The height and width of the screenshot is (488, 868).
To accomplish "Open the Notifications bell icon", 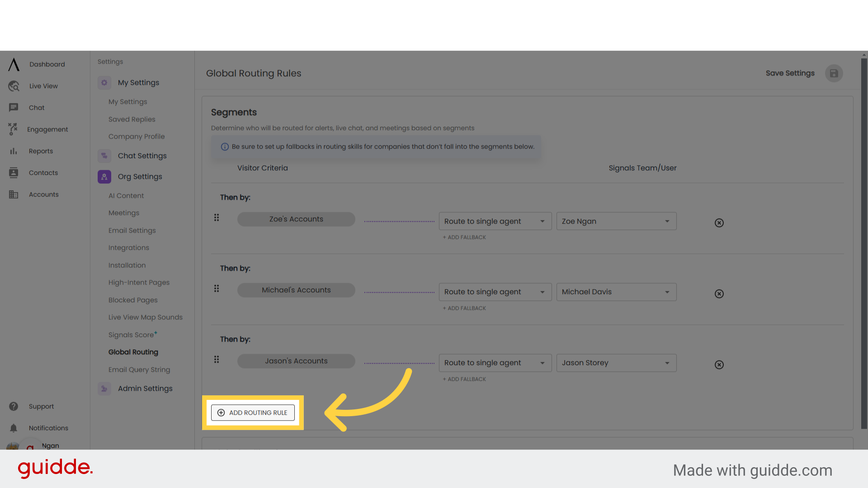I will pyautogui.click(x=14, y=428).
